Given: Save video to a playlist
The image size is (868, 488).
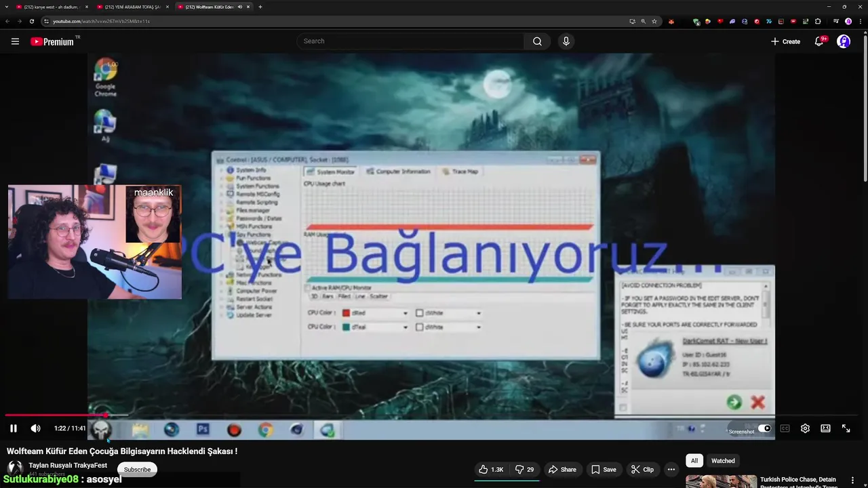Looking at the screenshot, I should point(604,469).
